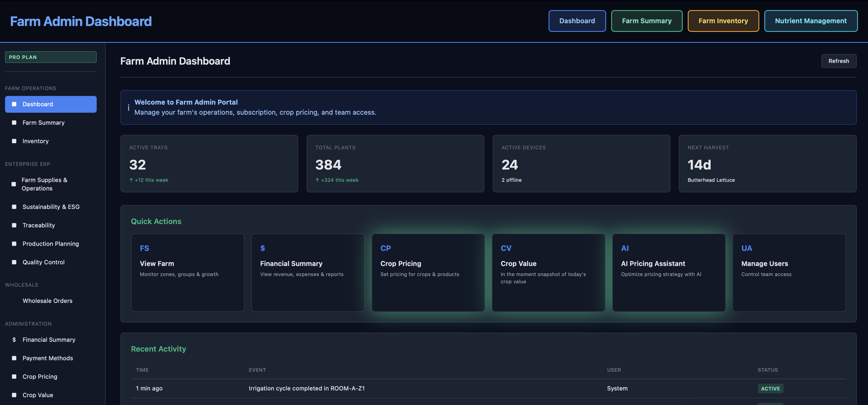
Task: Open Crop Pricing via the CP icon
Action: (x=385, y=248)
